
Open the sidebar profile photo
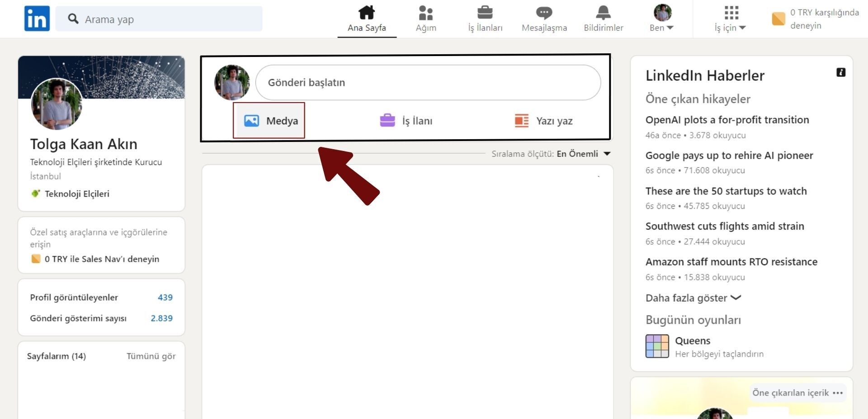tap(57, 104)
